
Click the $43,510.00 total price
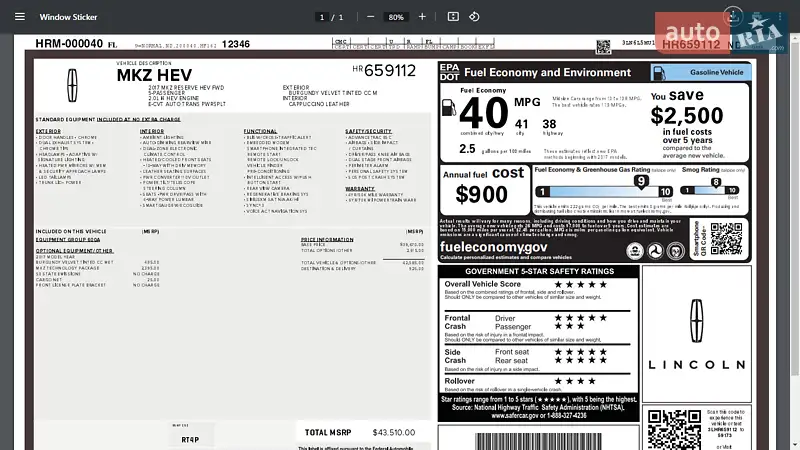coord(393,432)
